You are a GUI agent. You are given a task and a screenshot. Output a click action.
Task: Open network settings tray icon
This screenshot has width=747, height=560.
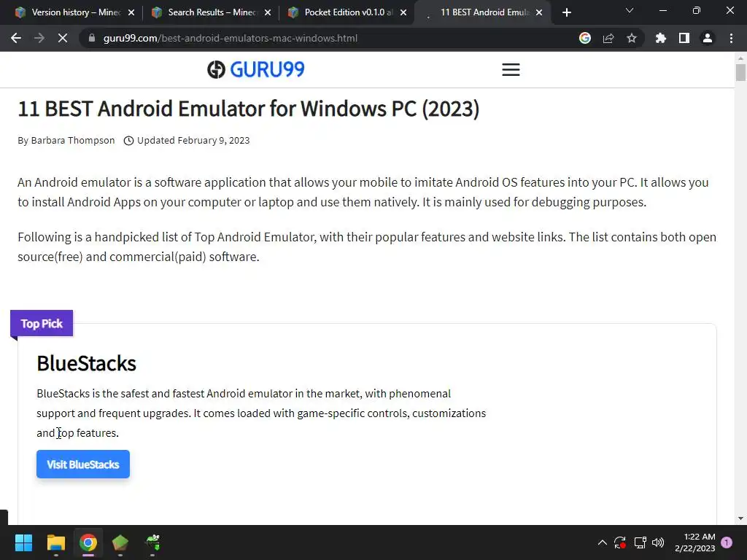point(640,542)
